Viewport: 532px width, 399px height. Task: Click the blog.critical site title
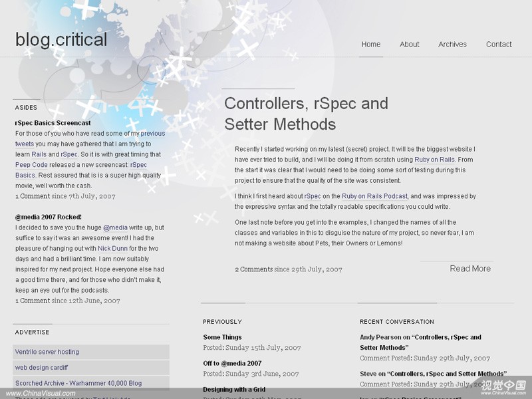[61, 39]
